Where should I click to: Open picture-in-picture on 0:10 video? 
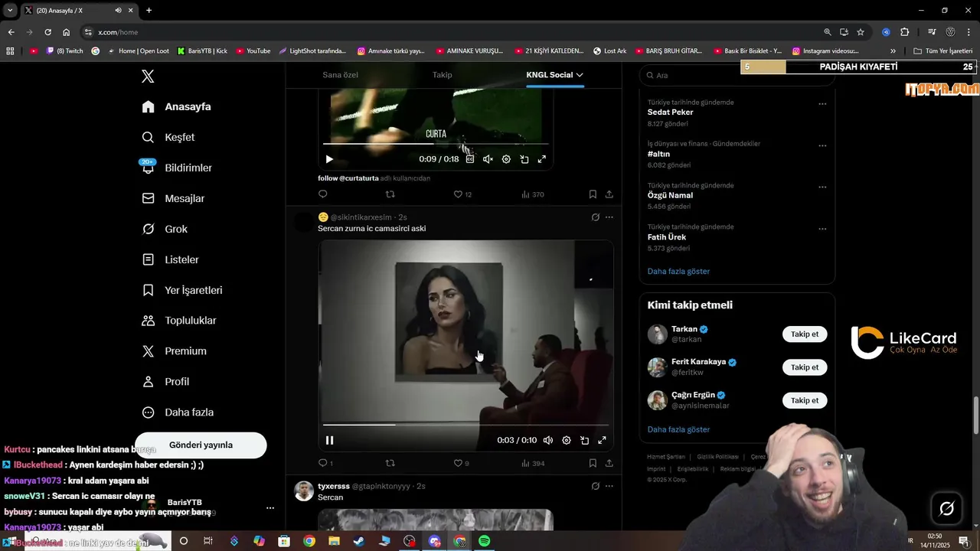tap(585, 440)
